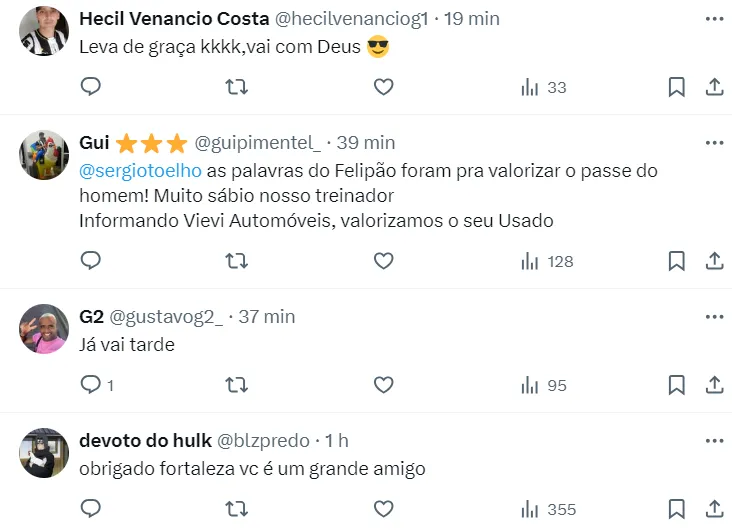Share G2's 'Já vai tarde' tweet

[x=714, y=385]
